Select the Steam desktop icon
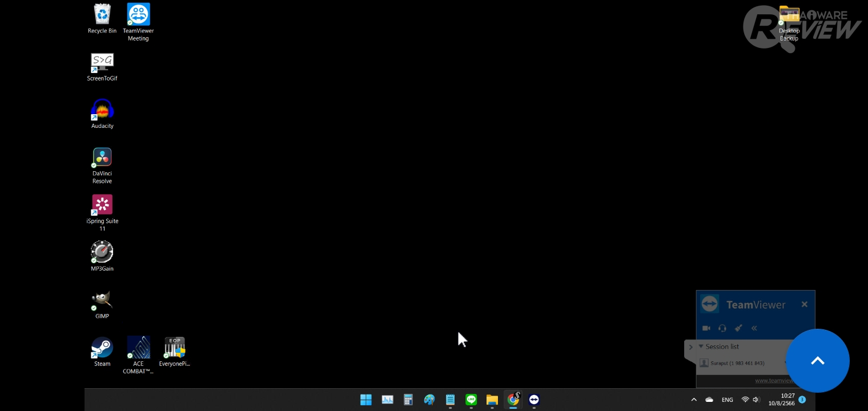Viewport: 868px width, 411px height. coord(102,352)
